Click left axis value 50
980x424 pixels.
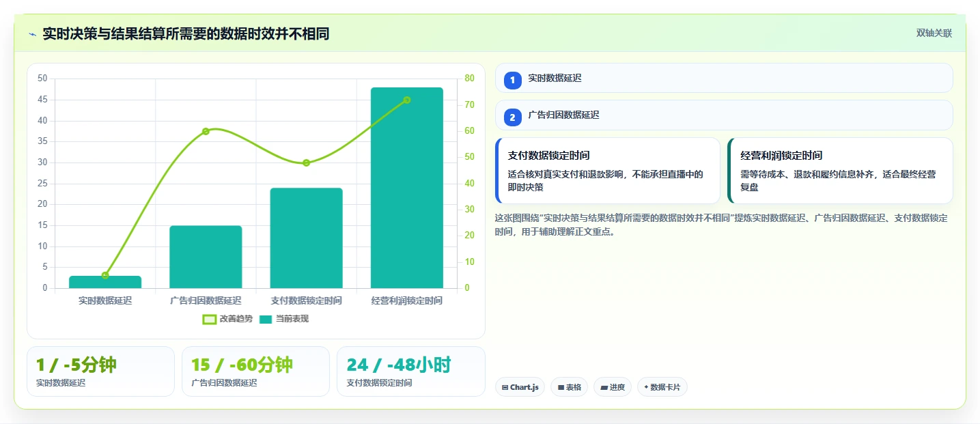click(42, 79)
